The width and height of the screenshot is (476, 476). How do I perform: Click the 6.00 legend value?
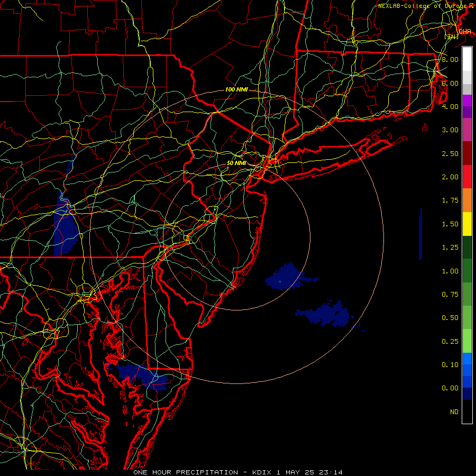450,83
